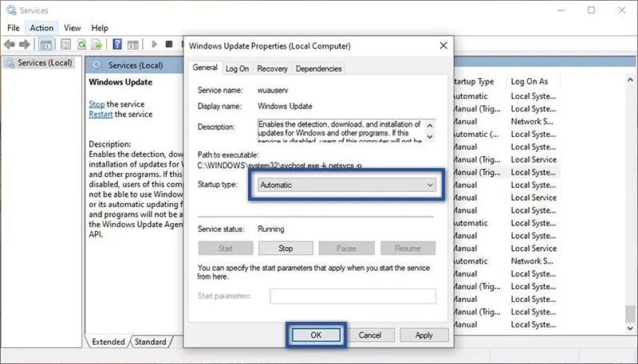The height and width of the screenshot is (364, 638).
Task: Minimize the Services window
Action: point(561,10)
